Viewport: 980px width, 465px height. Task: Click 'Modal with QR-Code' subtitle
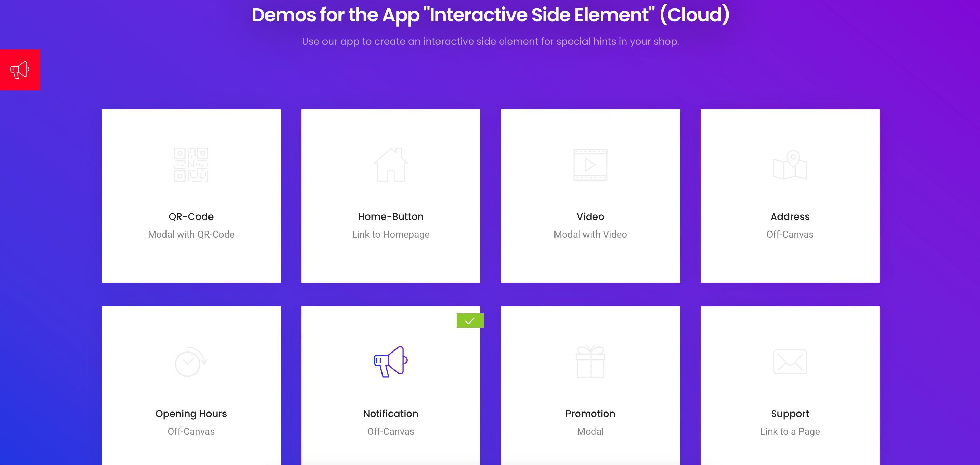point(191,234)
